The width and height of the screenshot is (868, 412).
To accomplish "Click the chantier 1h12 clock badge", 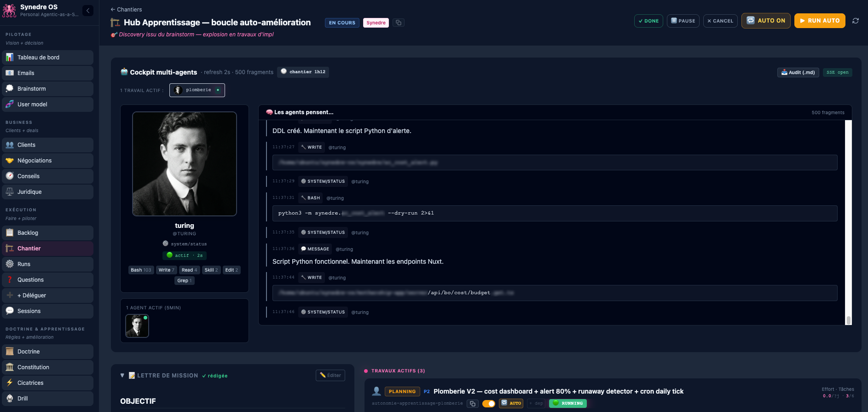I will (x=303, y=72).
